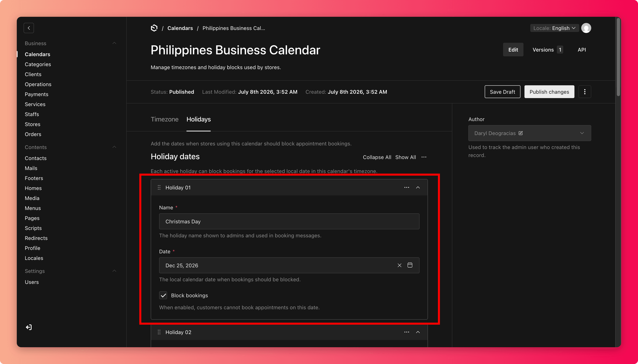Open the date picker calendar icon
Viewport: 638px width, 364px height.
410,265
